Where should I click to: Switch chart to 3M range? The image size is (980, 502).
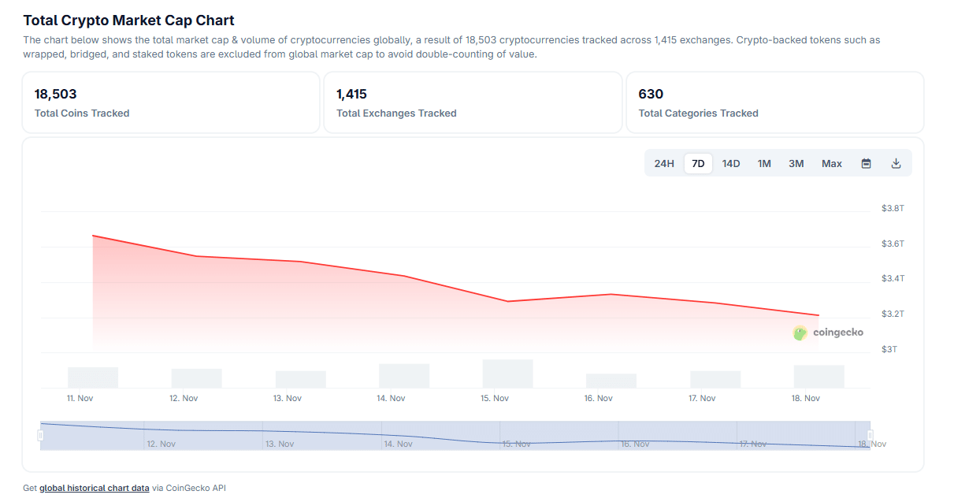[x=796, y=164]
